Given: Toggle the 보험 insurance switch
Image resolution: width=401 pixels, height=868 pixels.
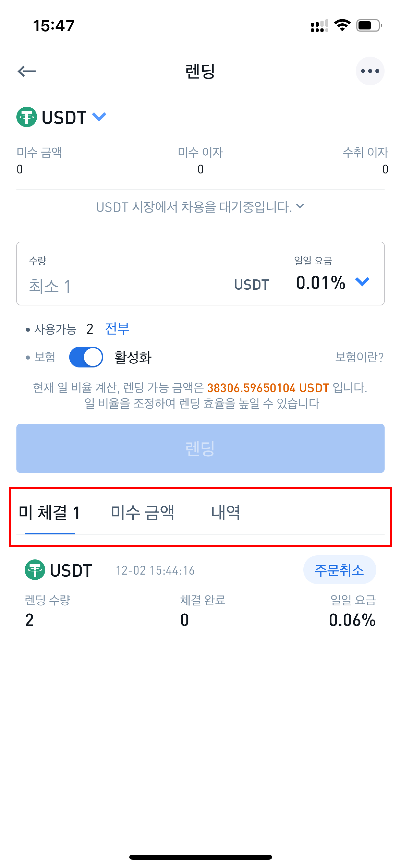Looking at the screenshot, I should 86,357.
